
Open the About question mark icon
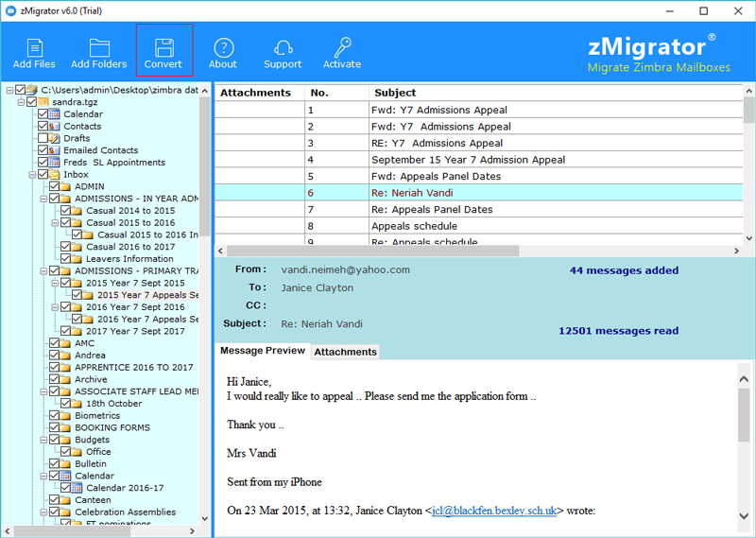224,48
